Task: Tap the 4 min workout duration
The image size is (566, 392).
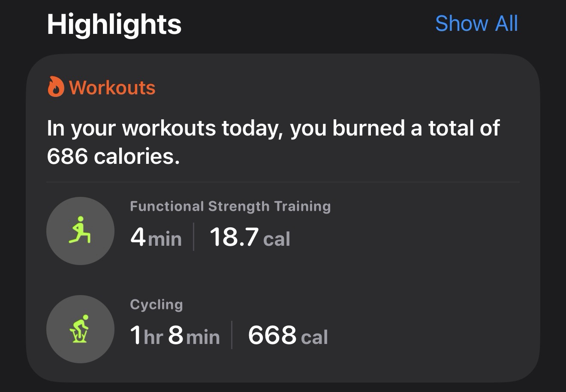Action: [x=156, y=237]
